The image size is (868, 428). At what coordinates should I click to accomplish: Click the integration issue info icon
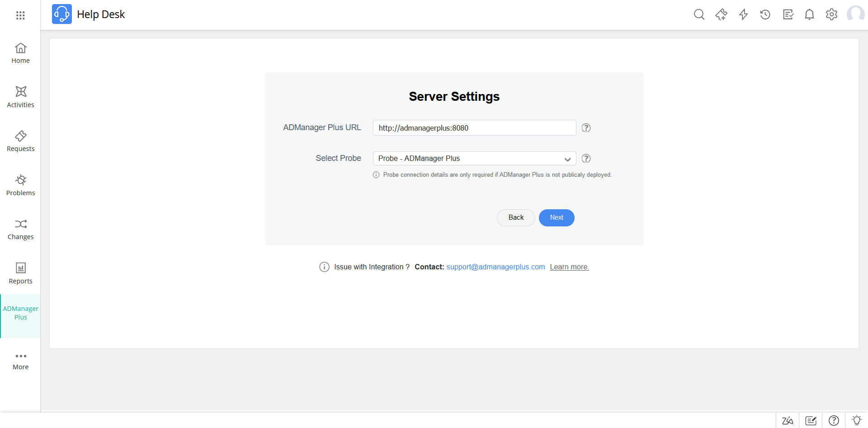coord(324,267)
